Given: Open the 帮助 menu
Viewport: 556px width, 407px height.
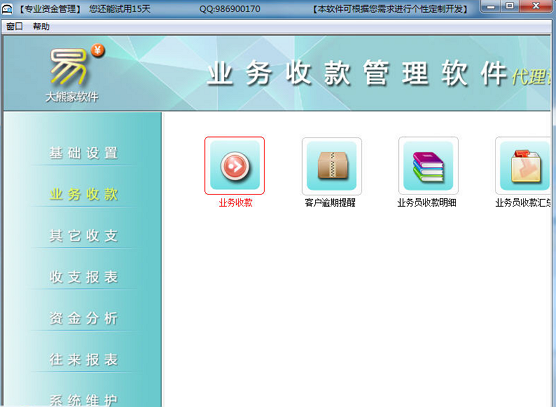Looking at the screenshot, I should point(41,26).
